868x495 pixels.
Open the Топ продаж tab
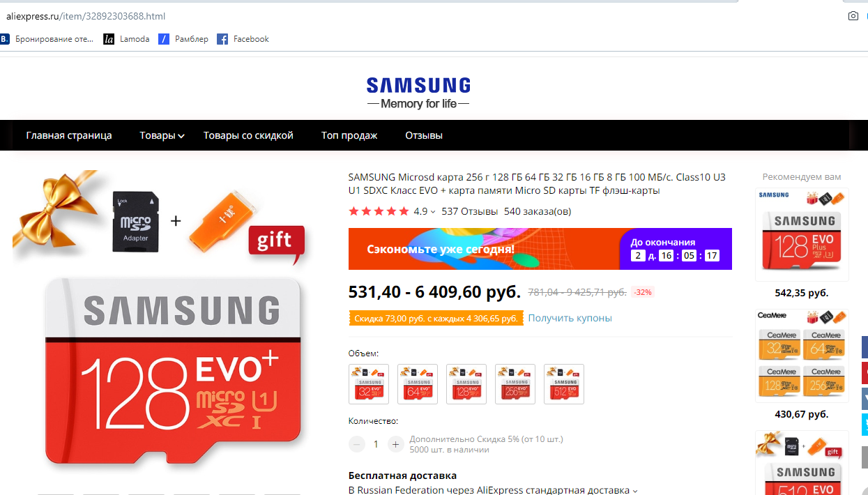point(349,135)
